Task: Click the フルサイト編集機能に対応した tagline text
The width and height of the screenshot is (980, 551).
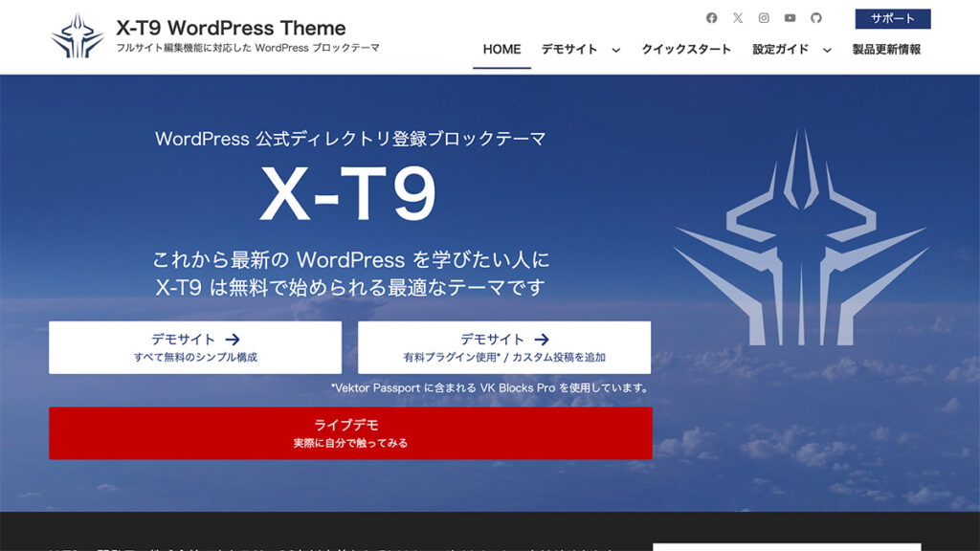Action: (248, 48)
